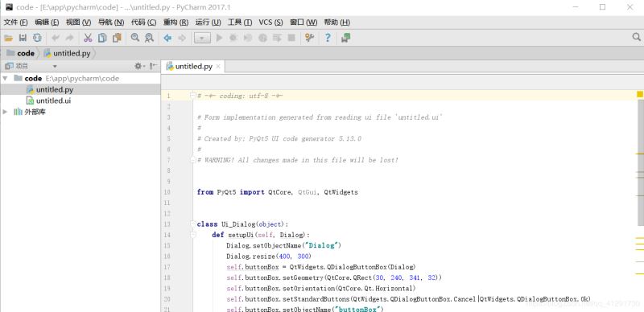The width and height of the screenshot is (644, 312).
Task: Open the project view dropdown arrow
Action: (55, 66)
